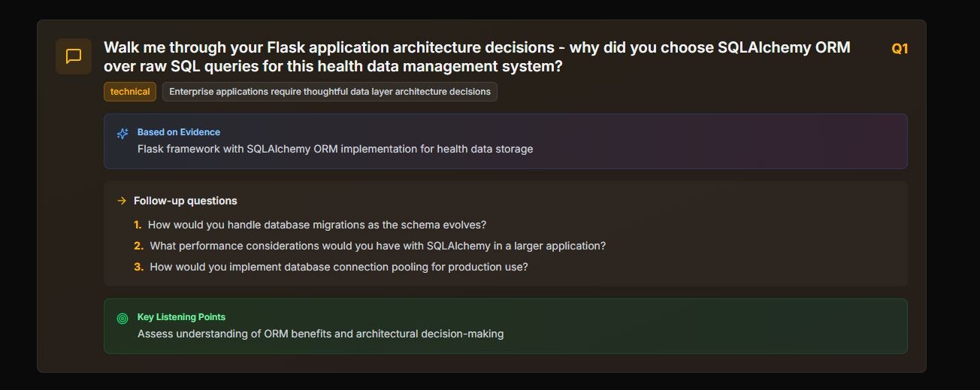Select the 'Assess understanding of ORM benefits' text

[320, 334]
